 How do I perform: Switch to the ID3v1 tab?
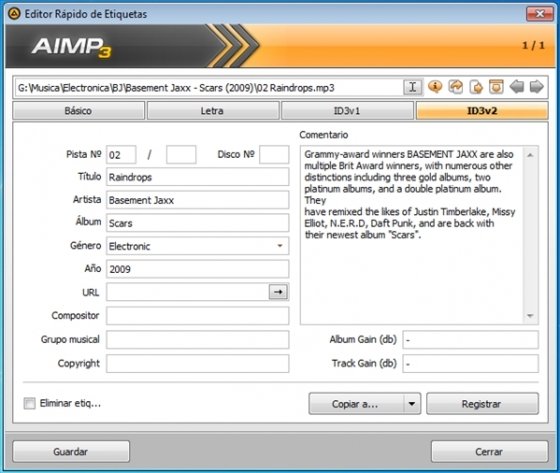pyautogui.click(x=347, y=111)
